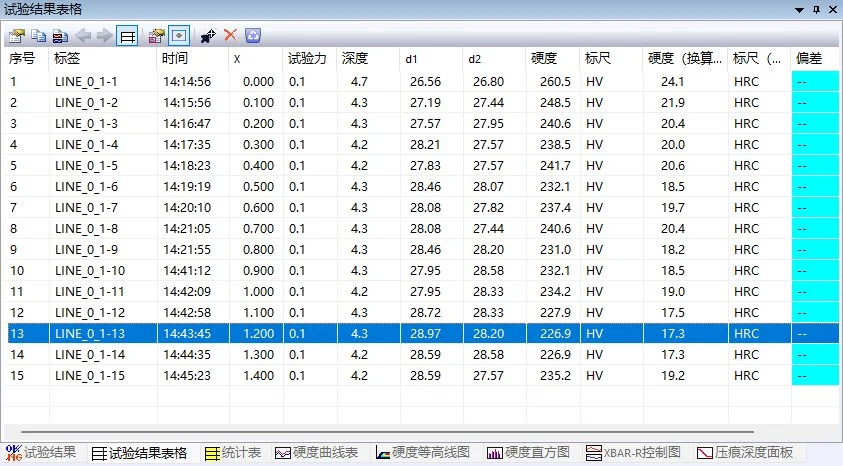843x466 pixels.
Task: Click the d2 column header
Action: click(x=495, y=59)
